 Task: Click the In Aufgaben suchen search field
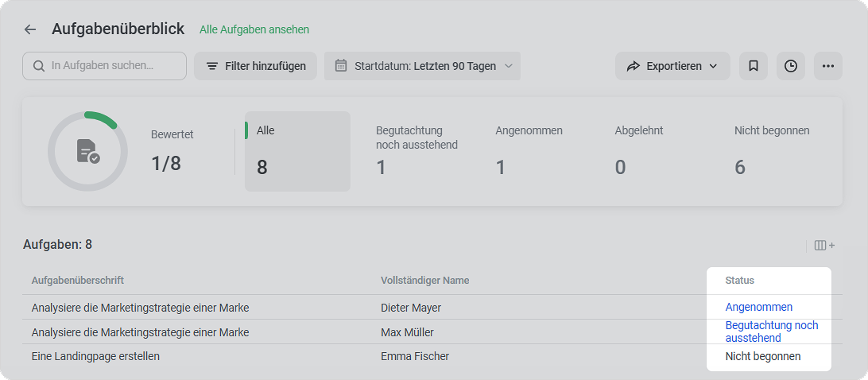[105, 66]
